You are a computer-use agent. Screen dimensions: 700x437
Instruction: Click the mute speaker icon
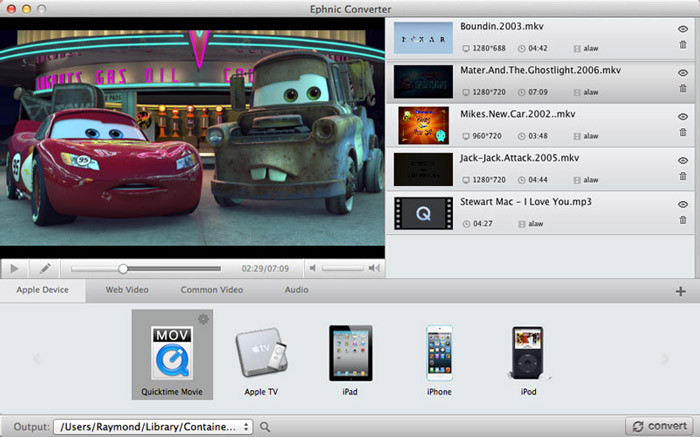tap(313, 268)
